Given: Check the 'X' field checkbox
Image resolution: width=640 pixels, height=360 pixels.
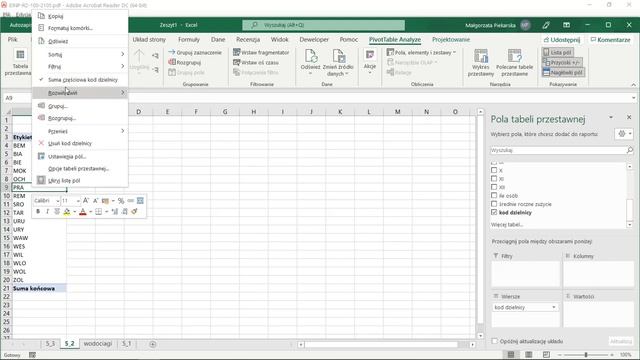Looking at the screenshot, I should 494,170.
